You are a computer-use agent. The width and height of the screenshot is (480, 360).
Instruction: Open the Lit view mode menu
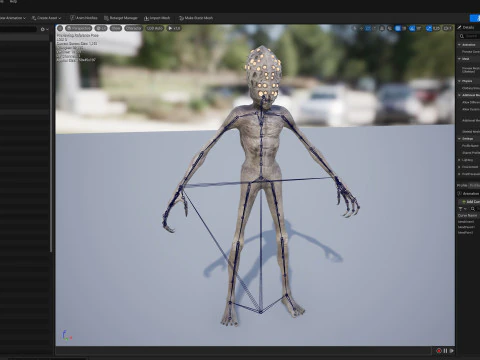101,28
